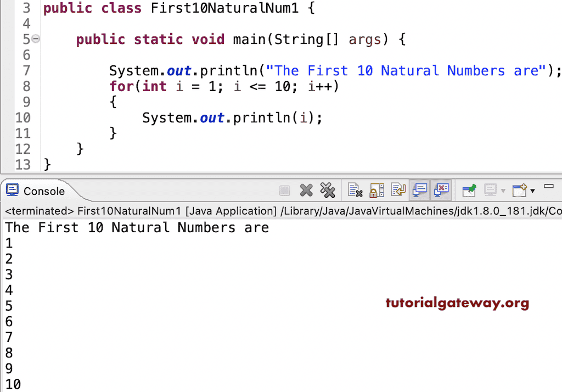Place cursor in the println statement on line 10
Image resolution: width=562 pixels, height=392 pixels.
click(x=231, y=117)
